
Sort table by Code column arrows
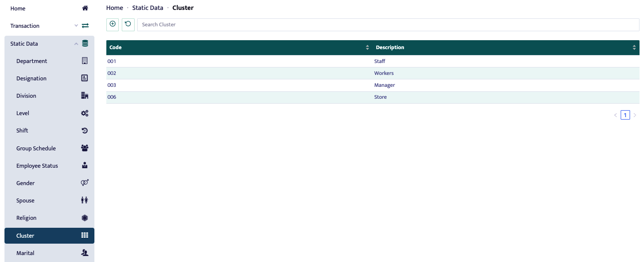click(x=367, y=48)
